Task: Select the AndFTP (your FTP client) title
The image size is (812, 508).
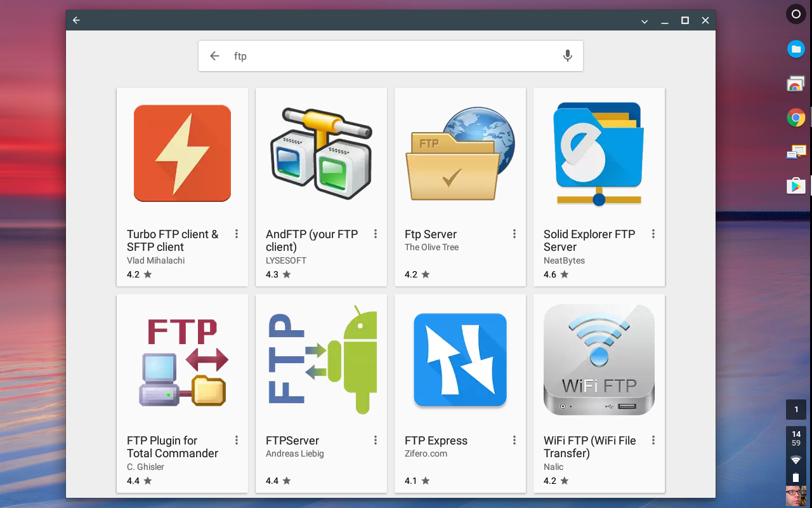Action: pyautogui.click(x=311, y=241)
